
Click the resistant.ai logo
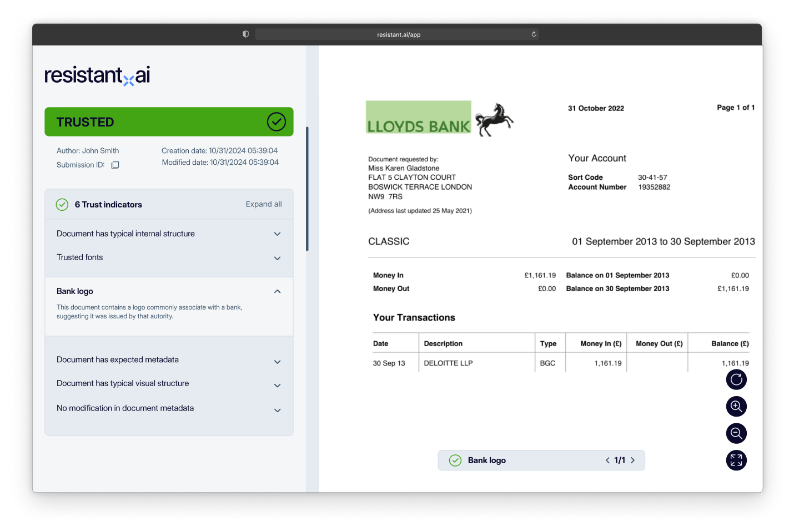pos(97,75)
